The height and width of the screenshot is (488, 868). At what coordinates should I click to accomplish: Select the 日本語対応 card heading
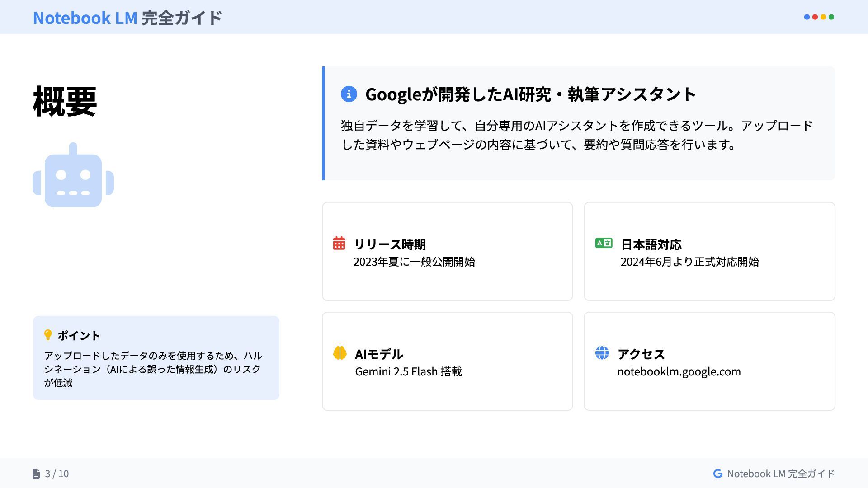point(651,244)
